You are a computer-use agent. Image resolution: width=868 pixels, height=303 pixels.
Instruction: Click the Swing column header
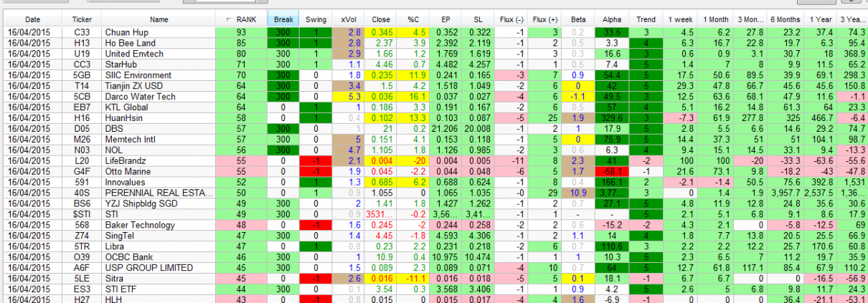point(315,20)
